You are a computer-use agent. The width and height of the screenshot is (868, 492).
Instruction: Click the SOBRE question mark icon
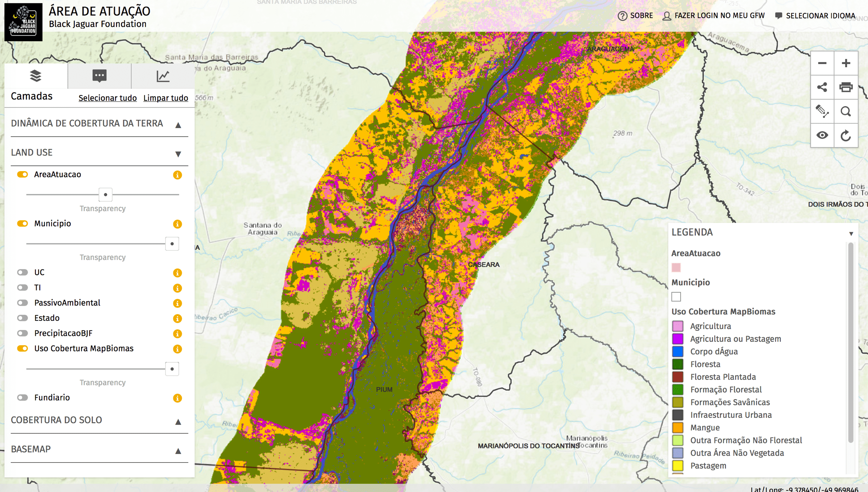click(x=623, y=16)
